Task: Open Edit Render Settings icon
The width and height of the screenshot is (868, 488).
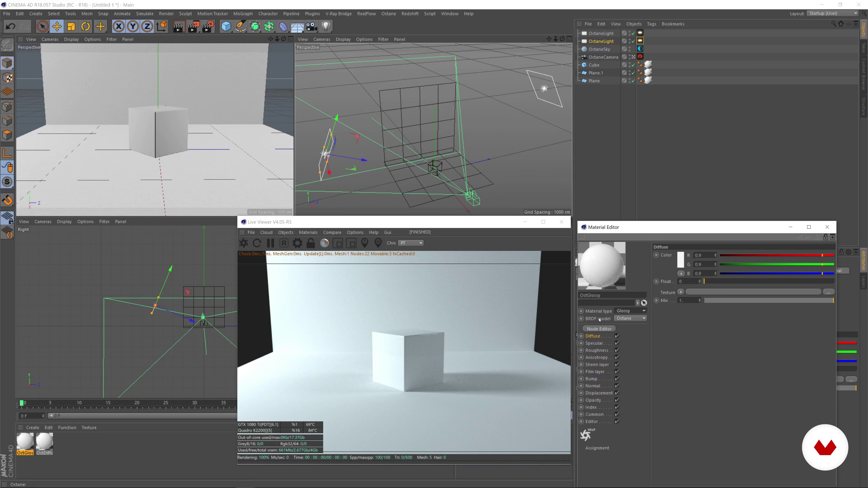Action: pos(208,26)
